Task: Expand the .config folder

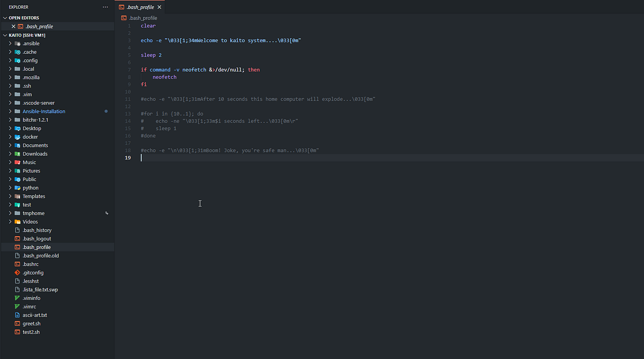Action: (x=10, y=60)
